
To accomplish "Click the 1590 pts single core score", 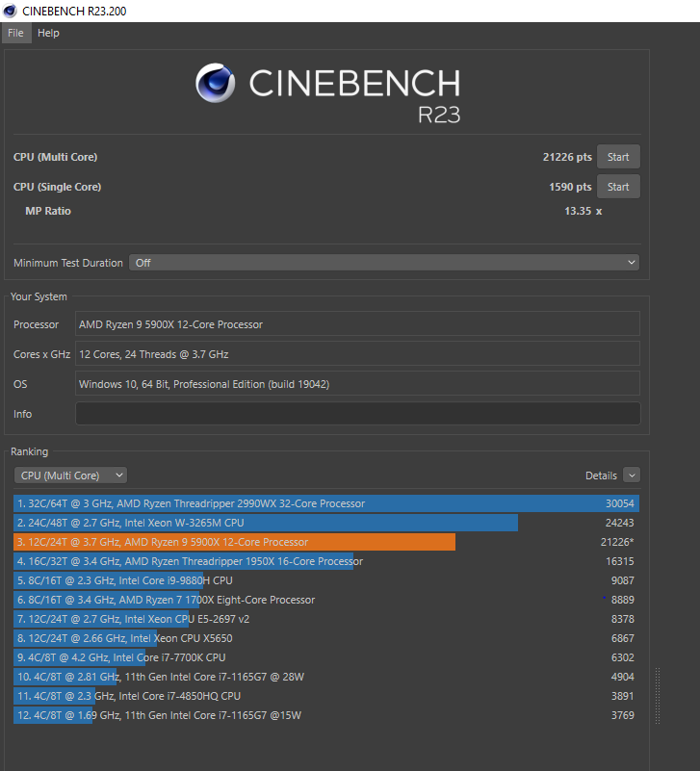I will point(570,187).
